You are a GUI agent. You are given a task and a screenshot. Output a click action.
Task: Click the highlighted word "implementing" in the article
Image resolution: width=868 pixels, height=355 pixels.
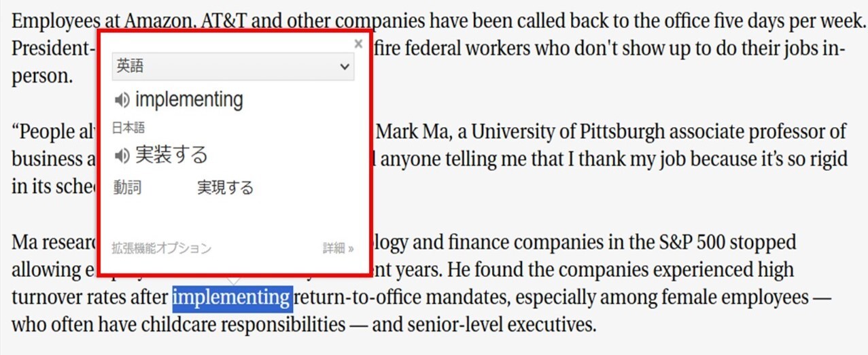tap(232, 297)
